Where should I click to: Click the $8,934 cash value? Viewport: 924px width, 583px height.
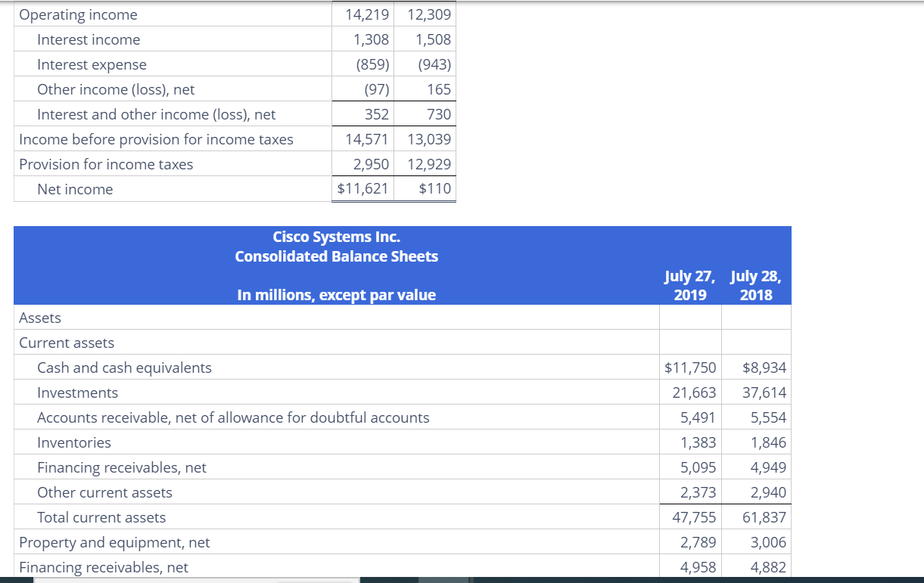coord(764,367)
